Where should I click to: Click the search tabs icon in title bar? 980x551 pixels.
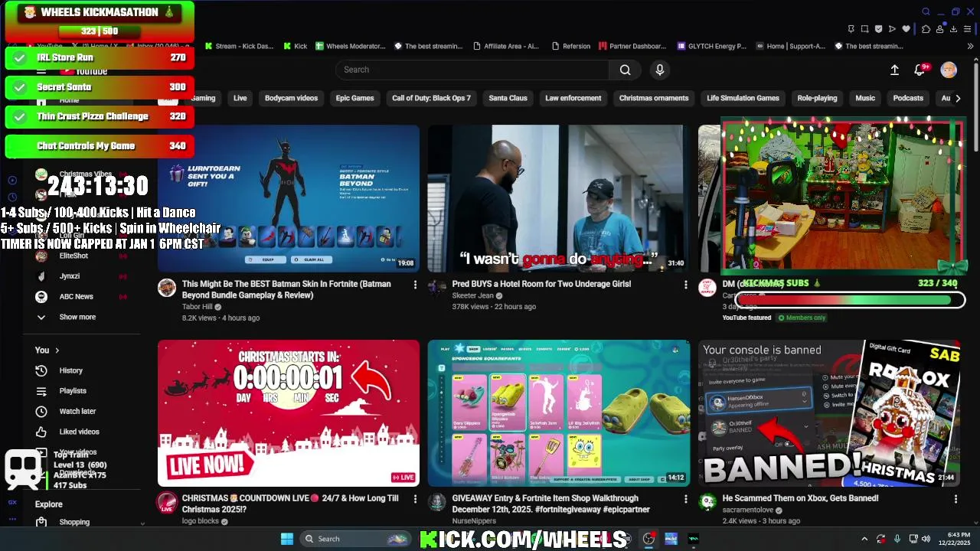click(x=926, y=11)
